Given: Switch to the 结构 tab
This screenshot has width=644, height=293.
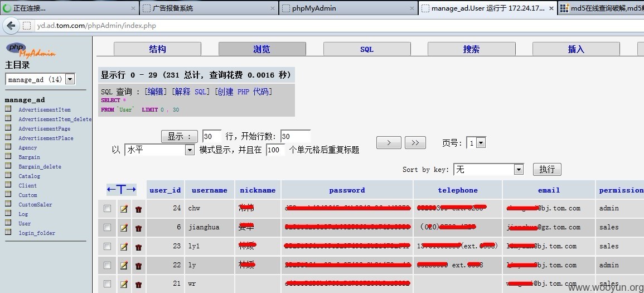Looking at the screenshot, I should click(157, 49).
